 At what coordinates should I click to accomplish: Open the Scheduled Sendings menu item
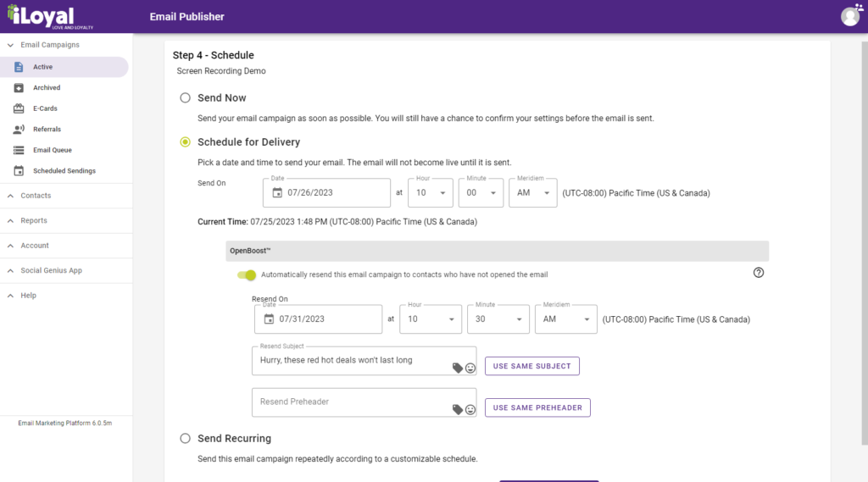[64, 171]
